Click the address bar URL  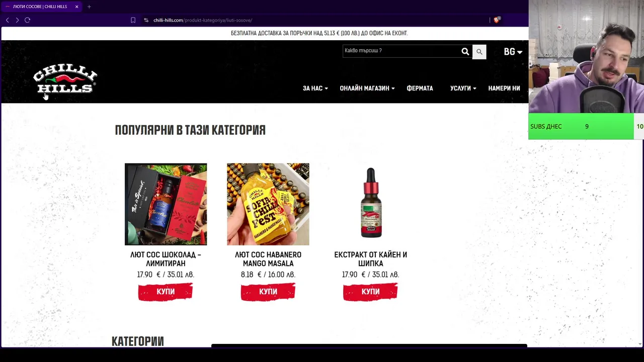point(203,20)
